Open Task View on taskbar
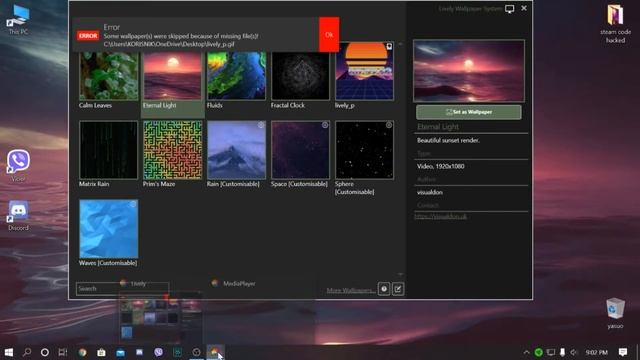Screen dimensions: 640x360 coord(62,352)
